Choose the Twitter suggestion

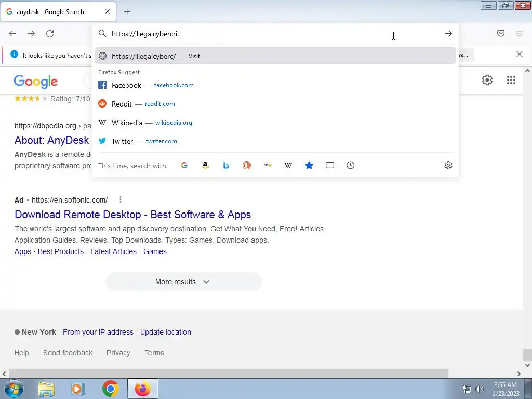coord(275,141)
